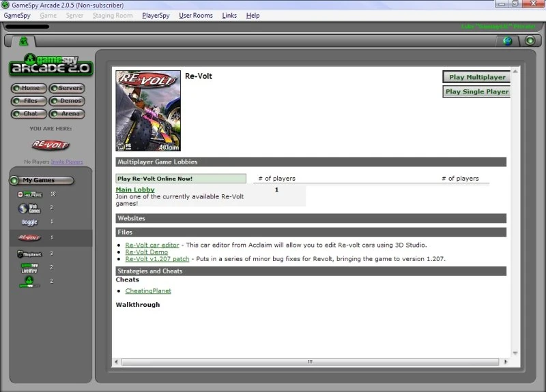Click the horizontal scrollbar thumb
The width and height of the screenshot is (546, 392).
tap(310, 362)
